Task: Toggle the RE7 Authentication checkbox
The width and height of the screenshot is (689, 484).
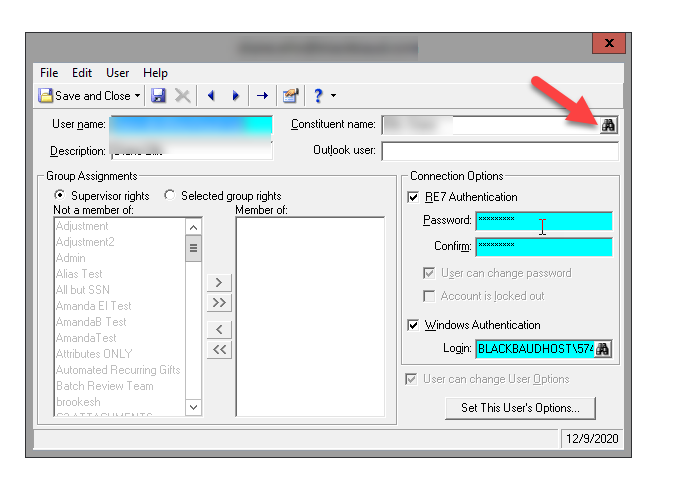Action: point(413,197)
